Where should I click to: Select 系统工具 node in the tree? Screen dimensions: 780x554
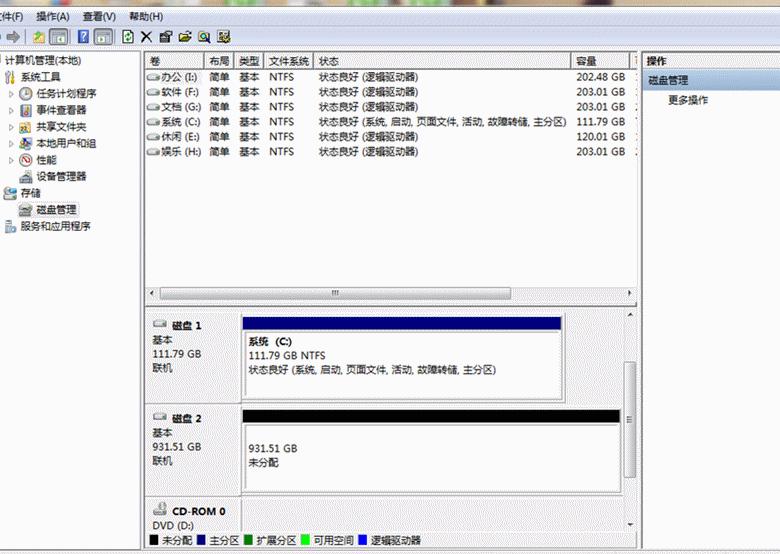click(x=40, y=77)
